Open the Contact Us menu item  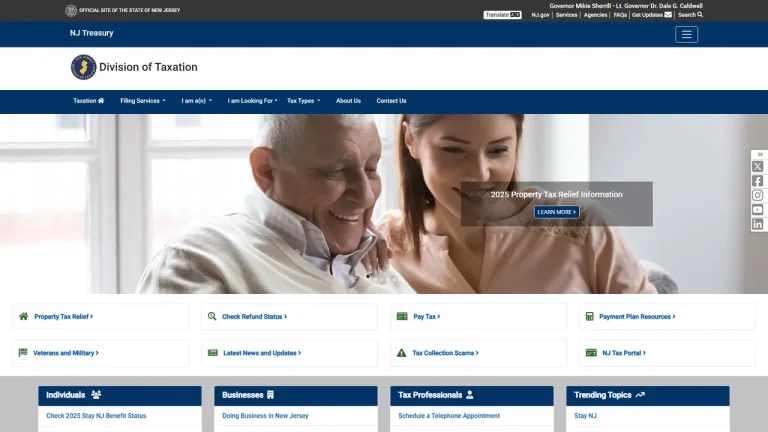click(x=391, y=101)
